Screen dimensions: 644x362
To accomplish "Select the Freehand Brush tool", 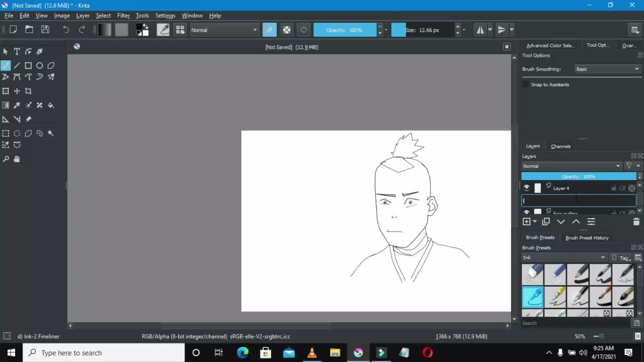I will pyautogui.click(x=6, y=65).
